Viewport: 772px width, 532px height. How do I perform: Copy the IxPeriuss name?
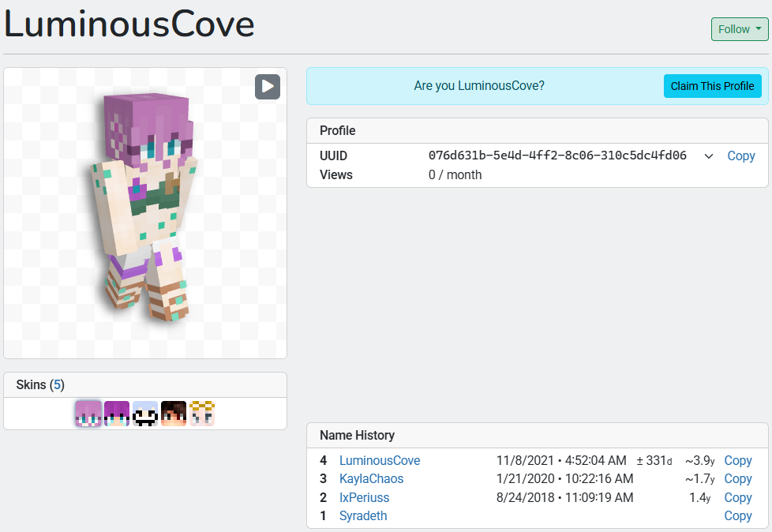click(737, 497)
